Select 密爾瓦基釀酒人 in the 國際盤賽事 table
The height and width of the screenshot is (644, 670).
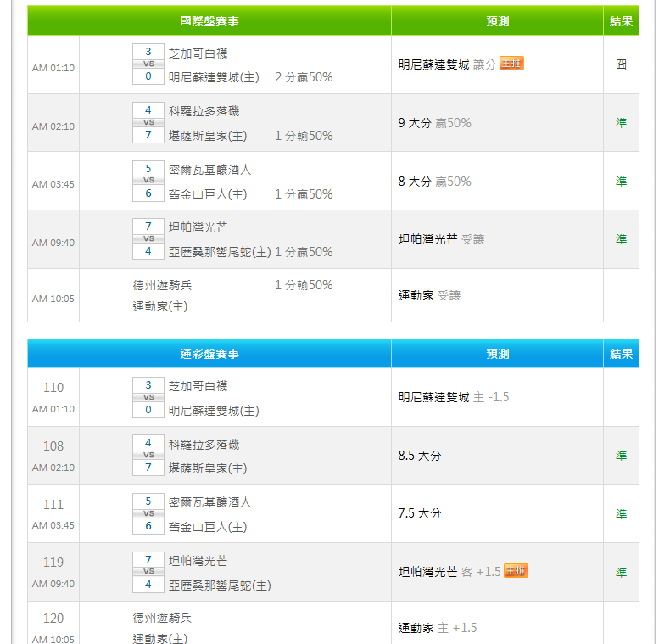pyautogui.click(x=209, y=170)
